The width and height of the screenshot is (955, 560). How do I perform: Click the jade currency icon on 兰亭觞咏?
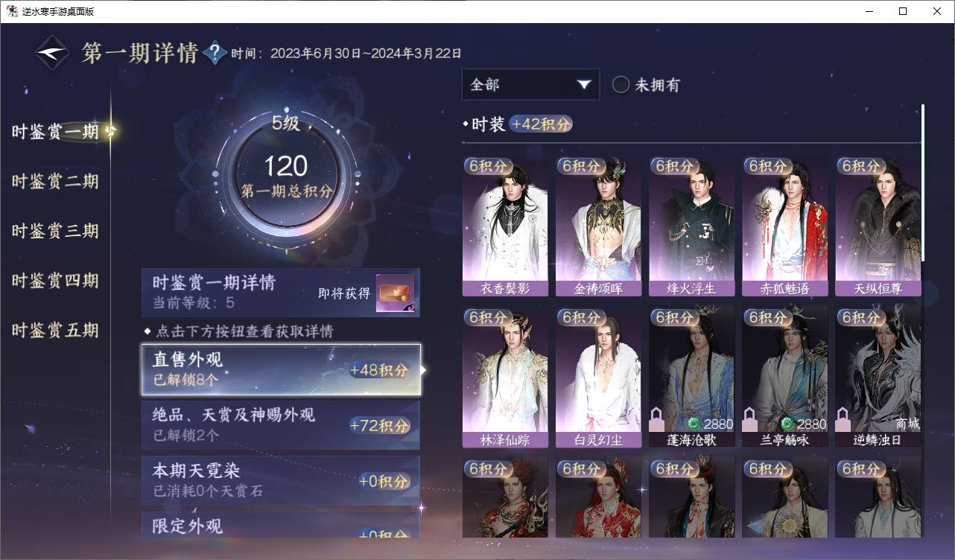pos(787,424)
